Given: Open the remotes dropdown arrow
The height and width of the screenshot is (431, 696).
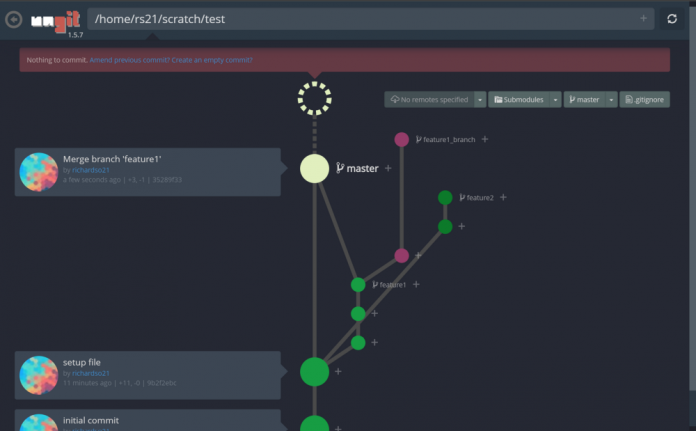Looking at the screenshot, I should pos(480,100).
